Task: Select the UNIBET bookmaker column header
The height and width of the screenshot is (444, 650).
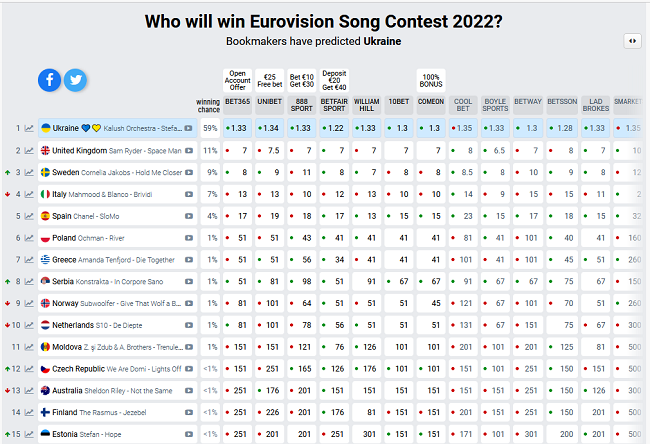Action: [x=270, y=101]
